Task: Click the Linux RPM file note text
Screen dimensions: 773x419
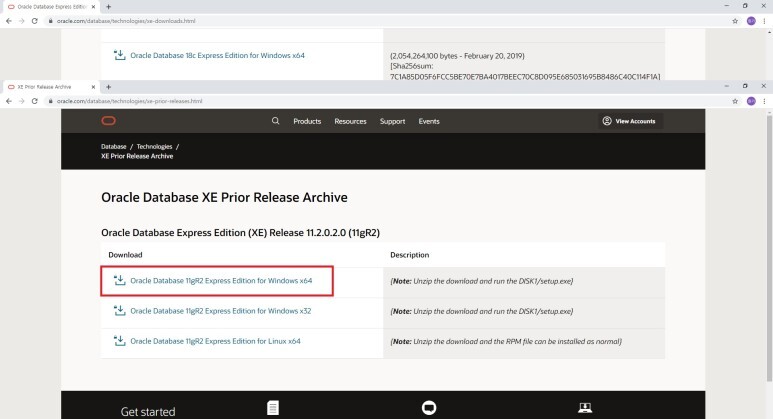Action: [506, 341]
